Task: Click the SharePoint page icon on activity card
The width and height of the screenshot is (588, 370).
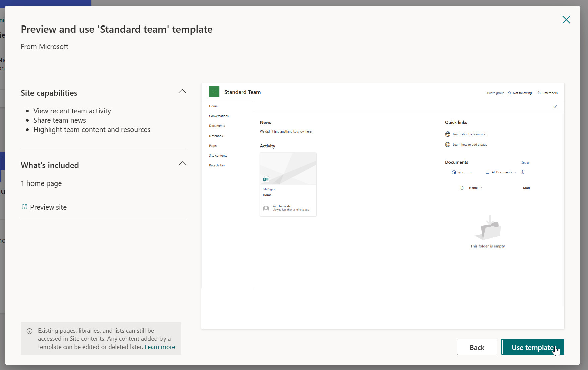Action: pos(266,179)
